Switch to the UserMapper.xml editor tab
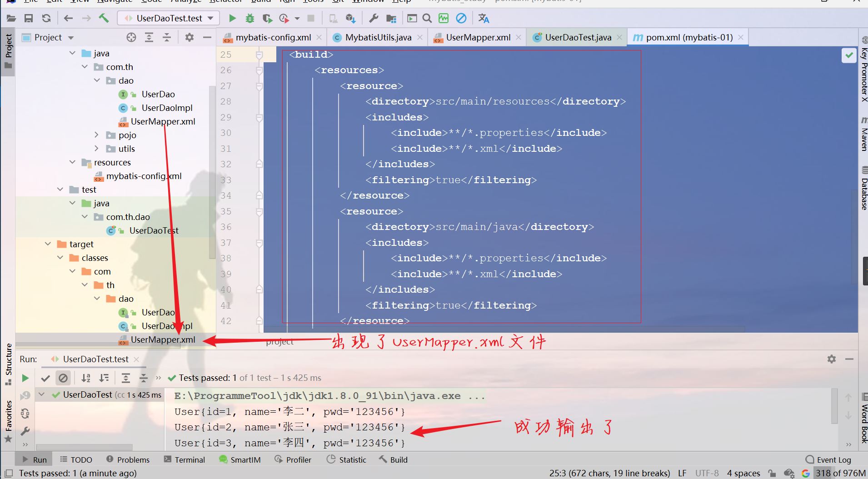Screen dimensions: 868x479 coord(478,37)
